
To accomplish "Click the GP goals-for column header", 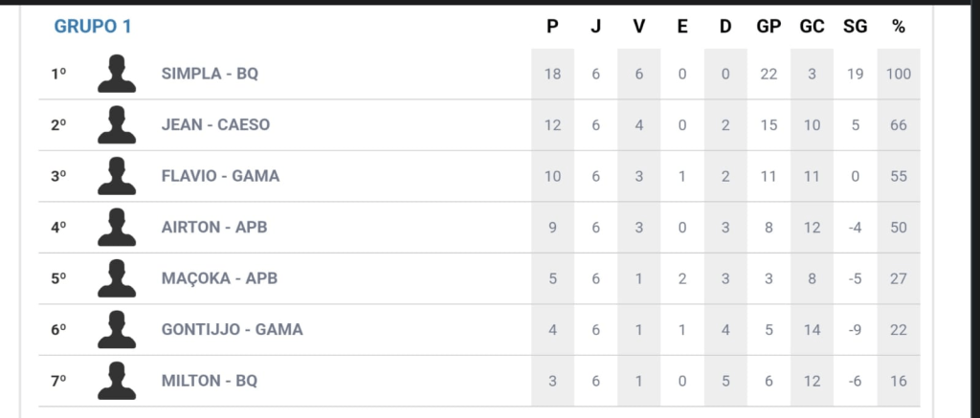I will (x=768, y=27).
